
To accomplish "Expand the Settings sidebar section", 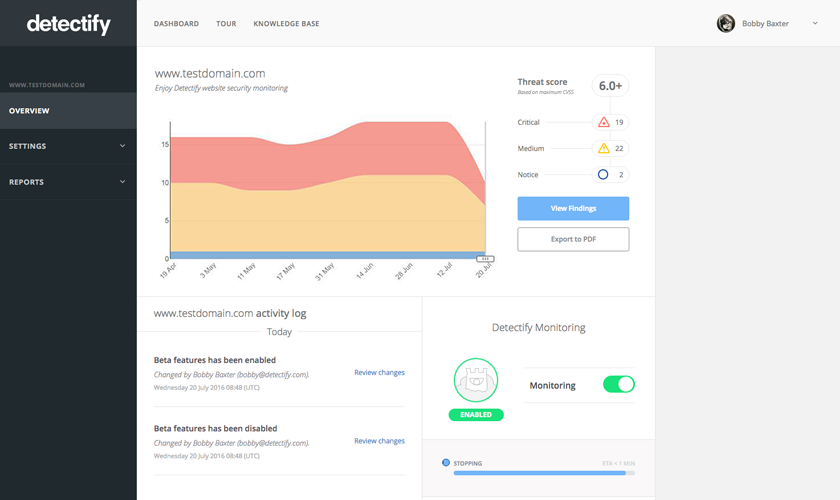I will tap(68, 146).
